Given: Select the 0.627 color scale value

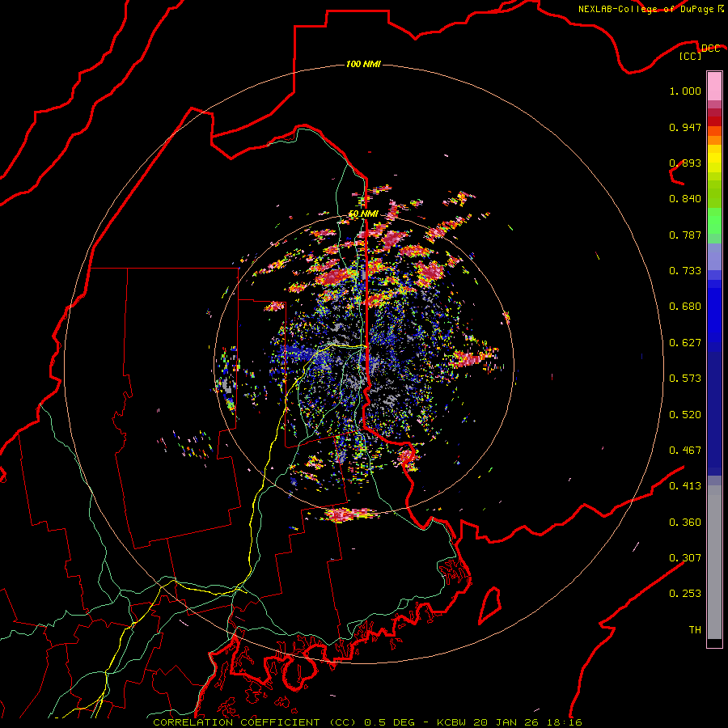Looking at the screenshot, I should tap(685, 343).
